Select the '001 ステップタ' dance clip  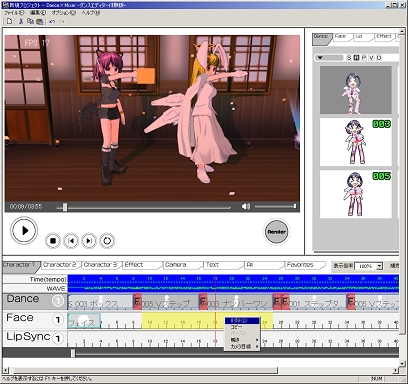317,301
